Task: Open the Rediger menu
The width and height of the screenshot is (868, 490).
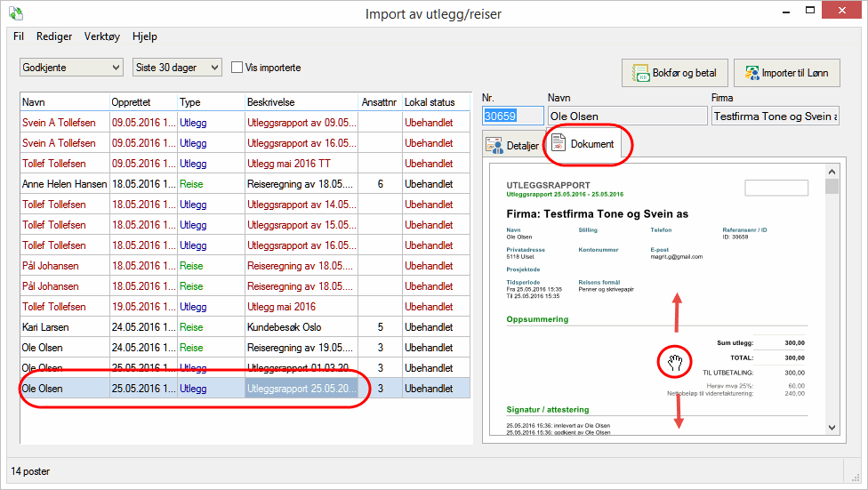Action: coord(54,36)
